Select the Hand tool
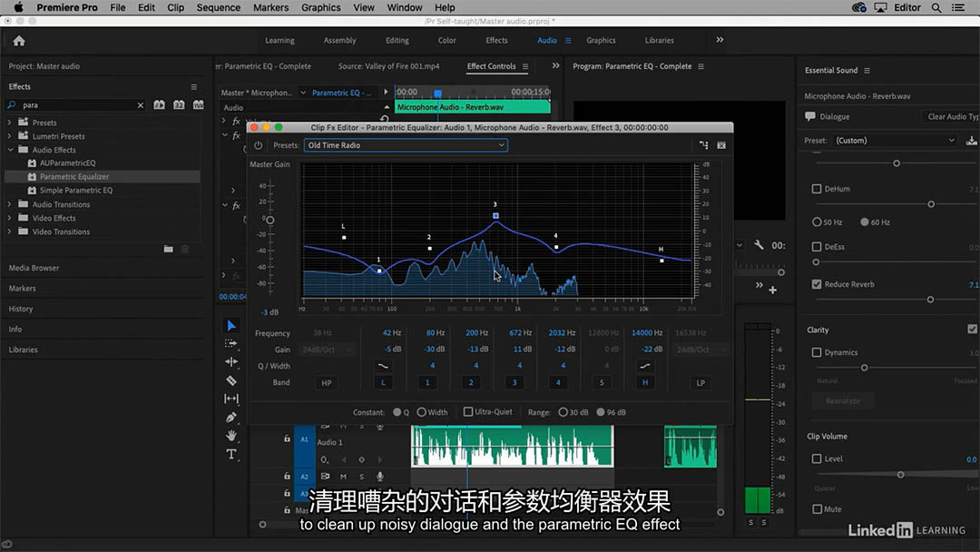This screenshot has width=980, height=552. point(231,435)
